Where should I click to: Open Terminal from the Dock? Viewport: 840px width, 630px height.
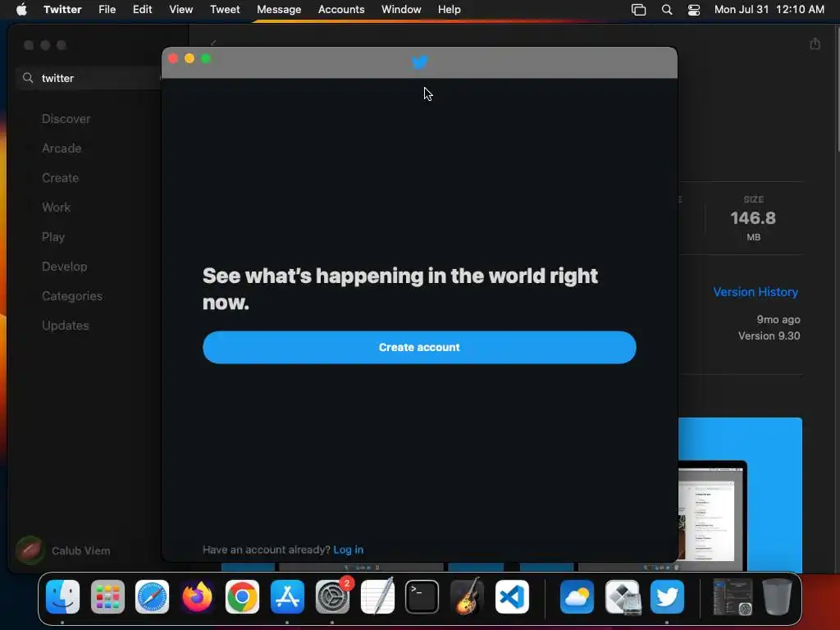[422, 597]
